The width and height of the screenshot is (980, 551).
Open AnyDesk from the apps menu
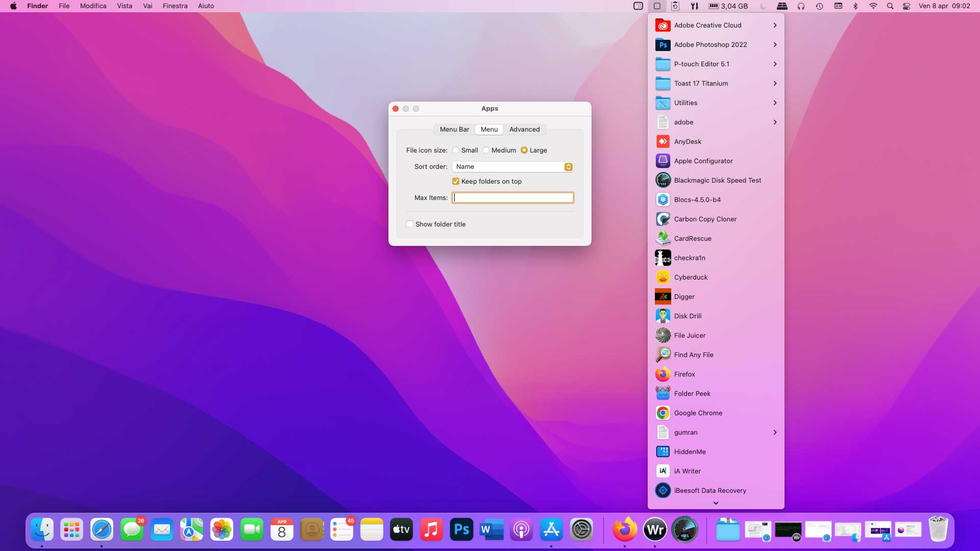click(688, 141)
